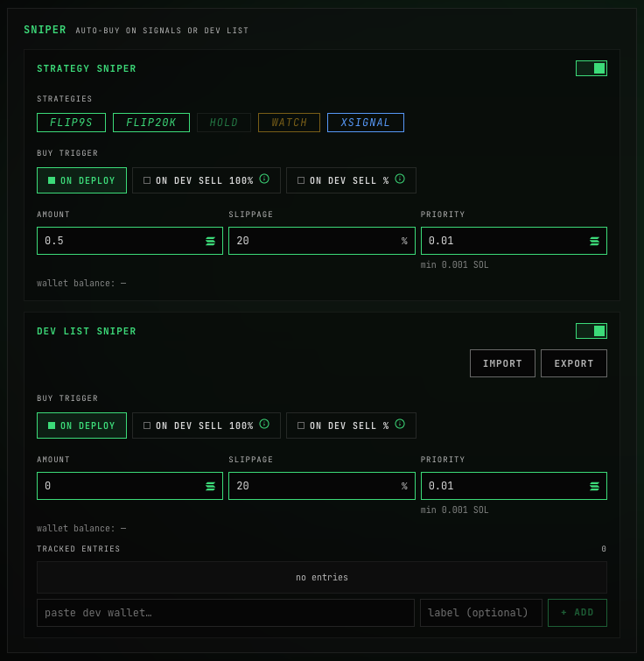The height and width of the screenshot is (661, 644).
Task: Click 'wallet balance' text in Strategy Sniper
Action: tap(81, 284)
